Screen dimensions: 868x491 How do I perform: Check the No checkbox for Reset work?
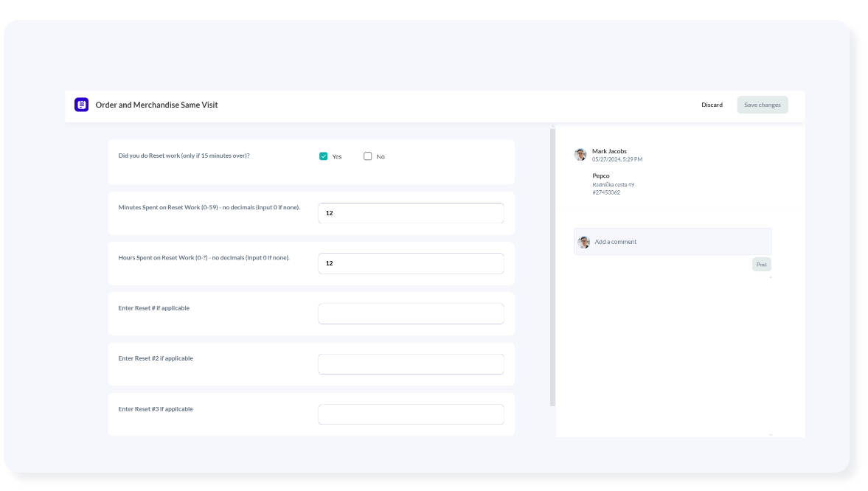[367, 156]
